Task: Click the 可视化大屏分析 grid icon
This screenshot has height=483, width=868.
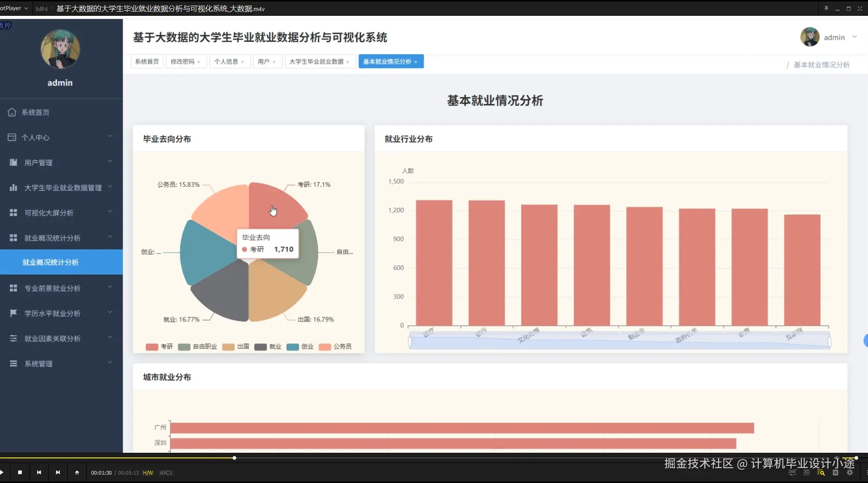Action: pos(12,212)
